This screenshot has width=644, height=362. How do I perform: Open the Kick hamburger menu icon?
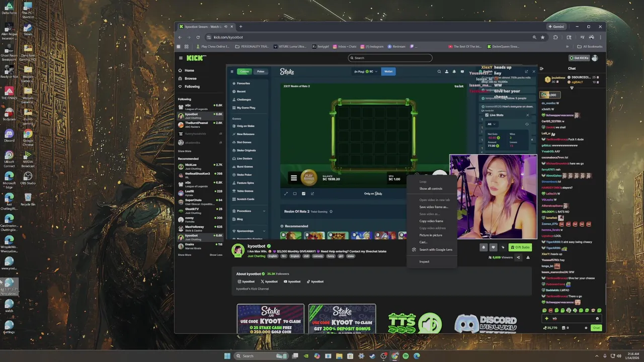tap(181, 58)
